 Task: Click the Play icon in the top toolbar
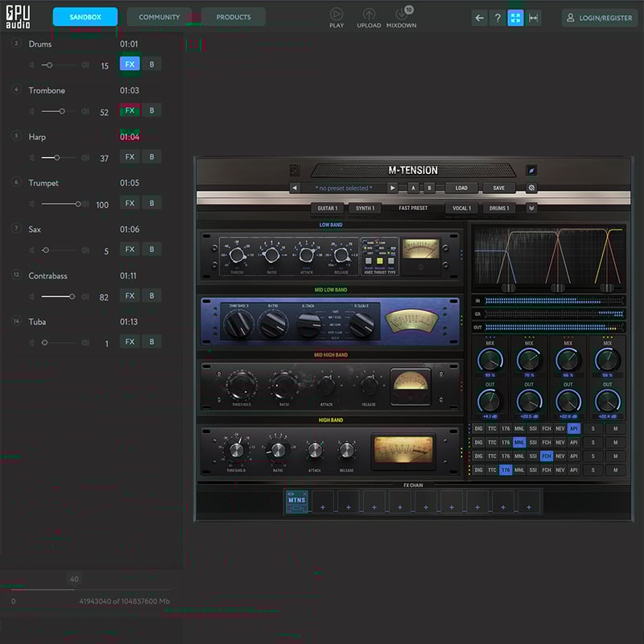click(336, 14)
